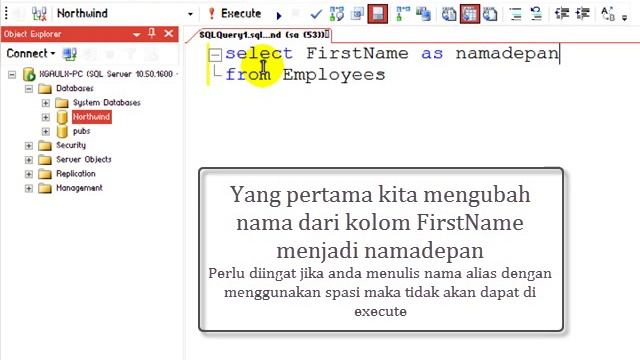640x360 pixels.
Task: Open the Object Explorer window position dropdown
Action: pyautogui.click(x=137, y=35)
